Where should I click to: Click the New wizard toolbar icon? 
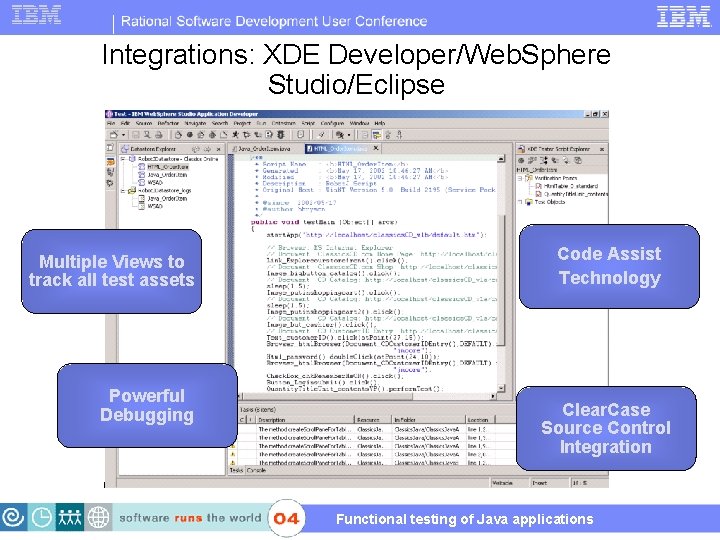[x=113, y=135]
